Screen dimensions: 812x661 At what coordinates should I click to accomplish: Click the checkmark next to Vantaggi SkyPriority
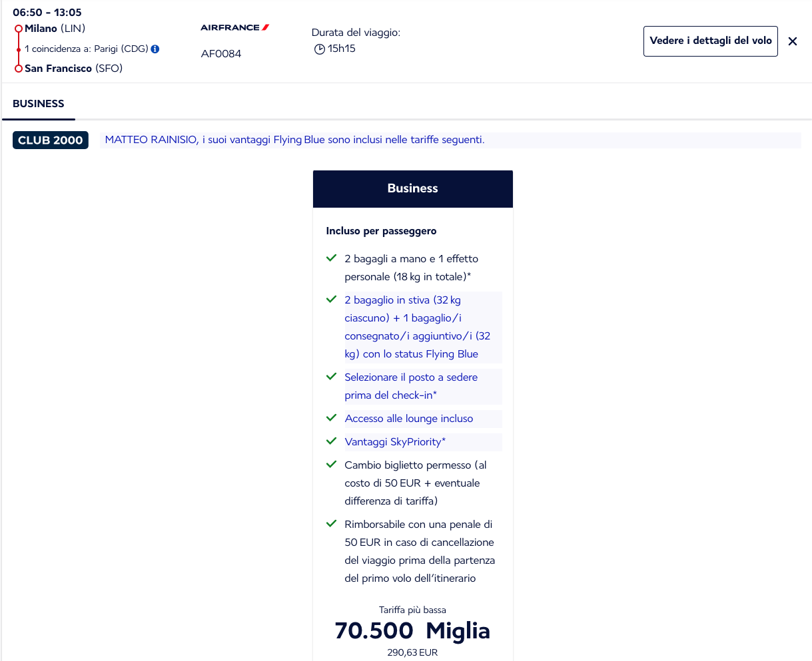click(x=331, y=441)
